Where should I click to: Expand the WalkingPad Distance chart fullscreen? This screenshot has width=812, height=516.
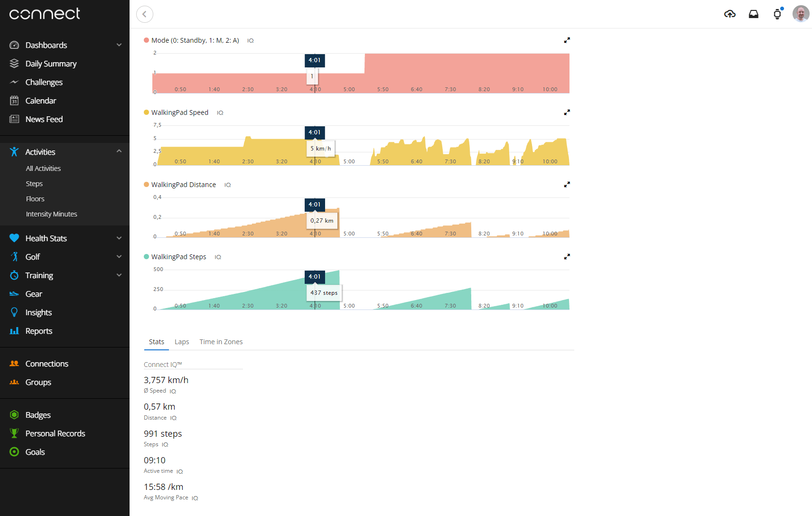[567, 185]
